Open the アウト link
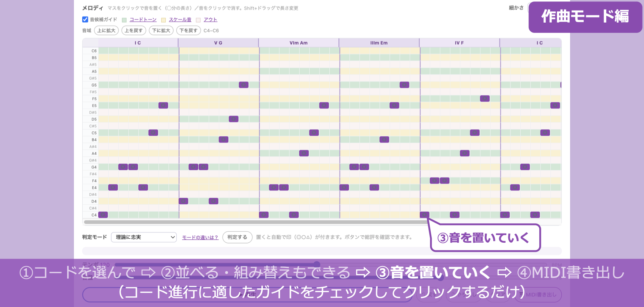644x307 pixels. [210, 20]
